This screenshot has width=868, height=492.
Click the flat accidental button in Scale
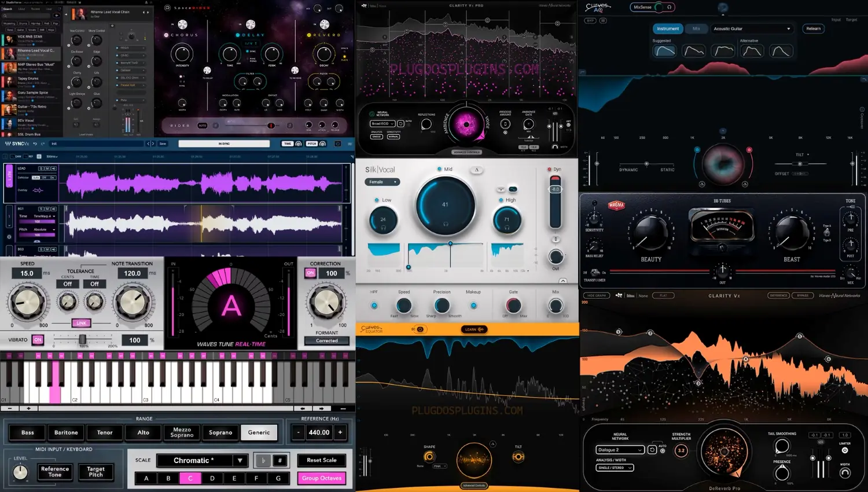(x=263, y=461)
